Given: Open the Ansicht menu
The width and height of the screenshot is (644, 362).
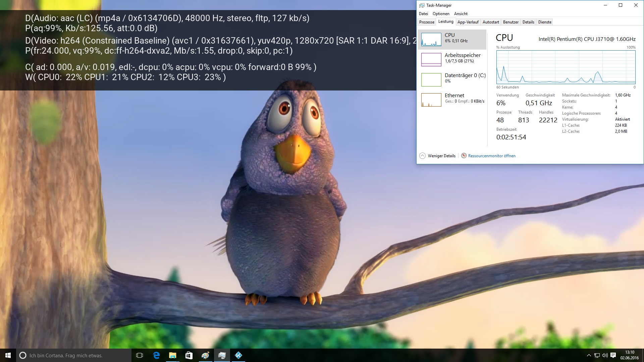Looking at the screenshot, I should (461, 14).
